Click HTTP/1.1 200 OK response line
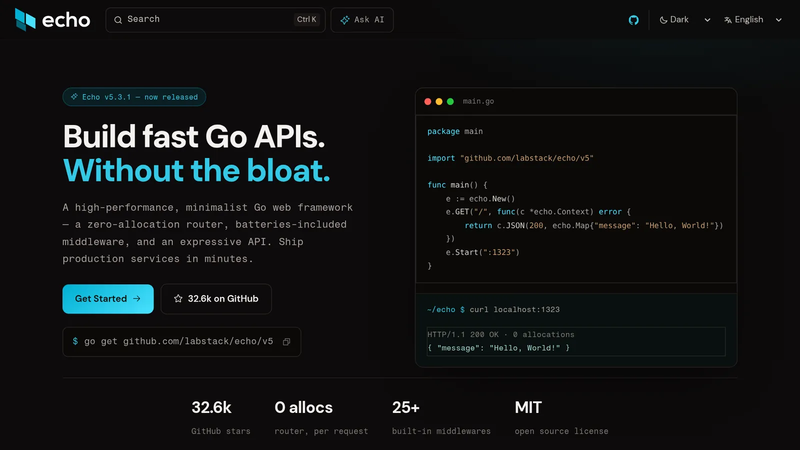The image size is (800, 450). 501,335
